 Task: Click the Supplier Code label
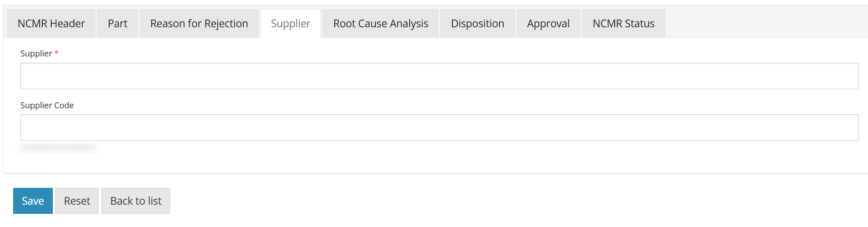tap(47, 106)
